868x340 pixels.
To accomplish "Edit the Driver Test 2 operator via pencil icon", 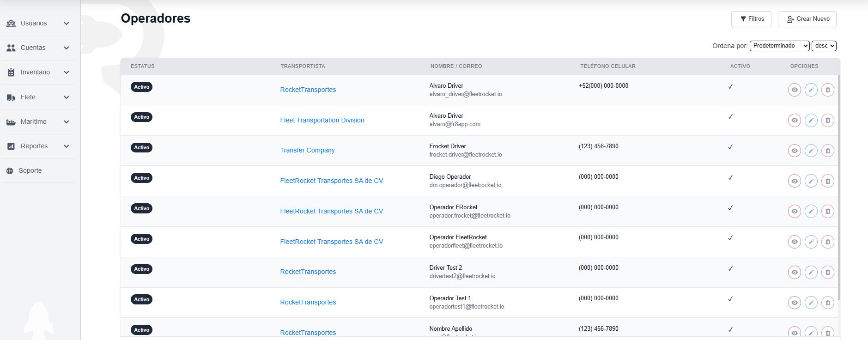I will 811,272.
